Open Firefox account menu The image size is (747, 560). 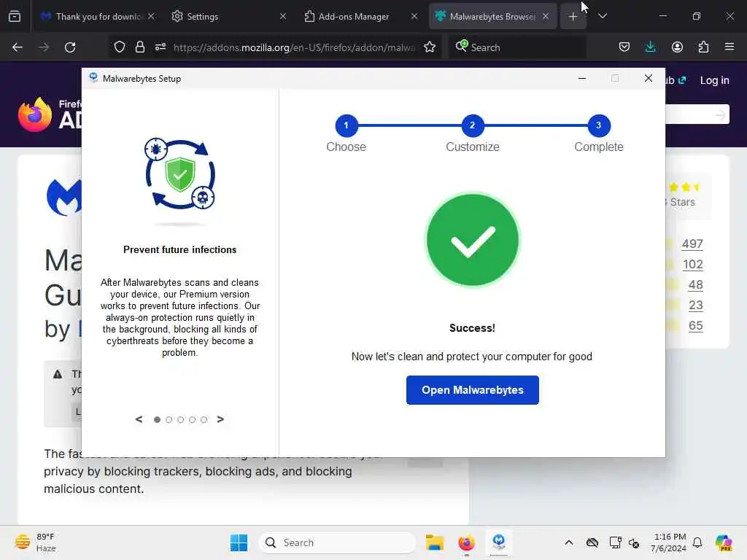click(x=677, y=47)
